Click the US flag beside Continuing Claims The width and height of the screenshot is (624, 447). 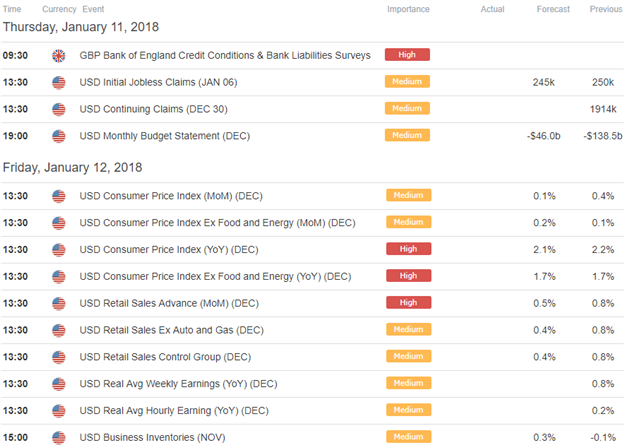coord(59,109)
